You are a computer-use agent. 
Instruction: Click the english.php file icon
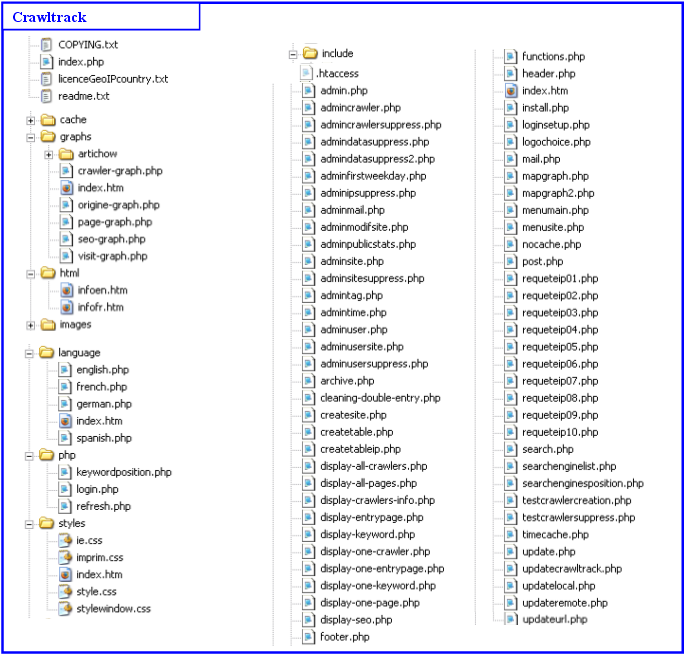click(x=64, y=370)
